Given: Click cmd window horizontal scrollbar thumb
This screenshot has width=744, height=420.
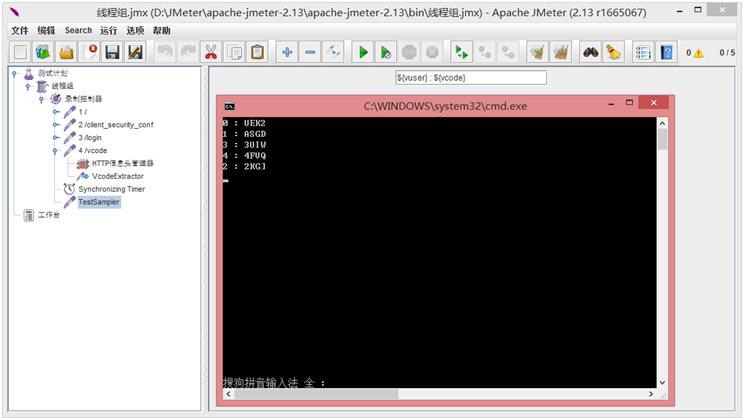Looking at the screenshot, I should coord(316,394).
